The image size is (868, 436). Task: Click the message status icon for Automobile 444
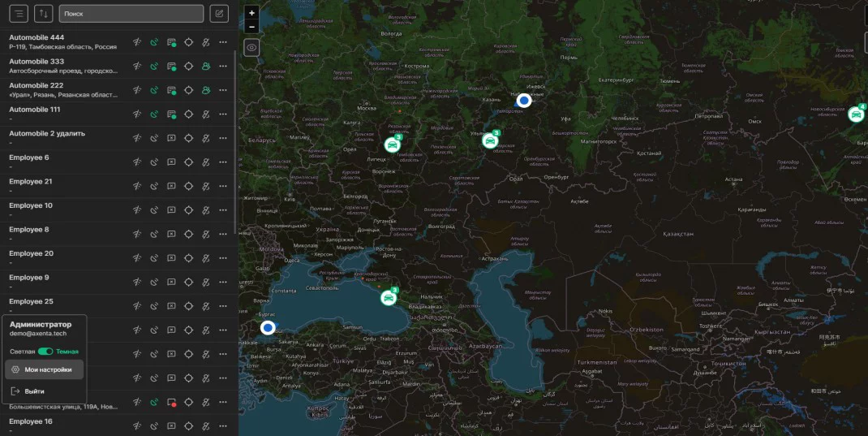(172, 42)
